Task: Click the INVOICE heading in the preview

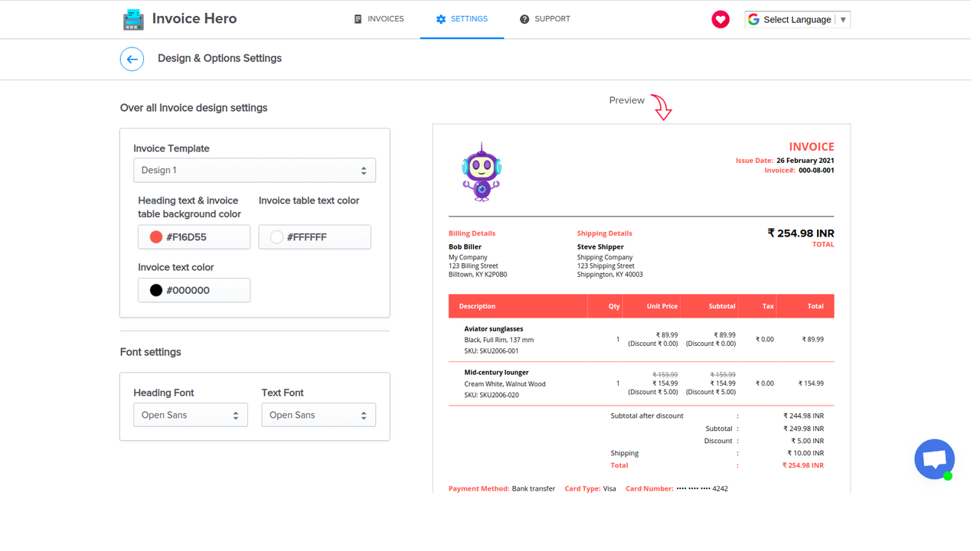Action: 812,147
